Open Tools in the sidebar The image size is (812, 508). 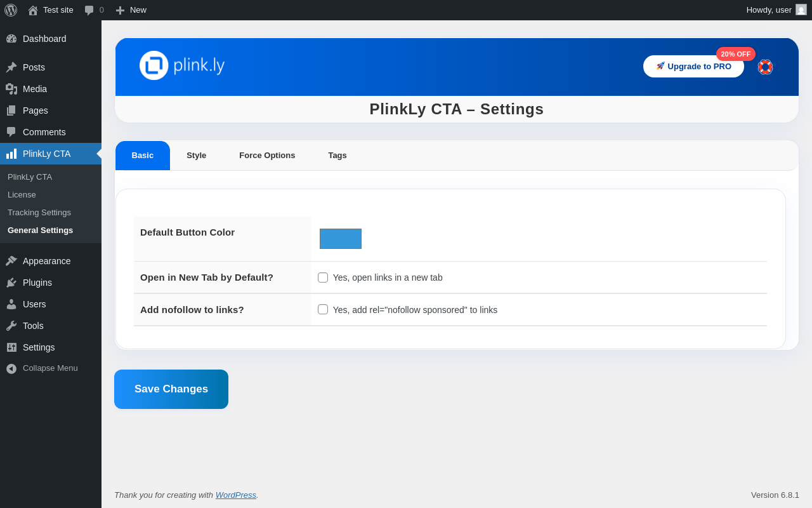(x=33, y=326)
